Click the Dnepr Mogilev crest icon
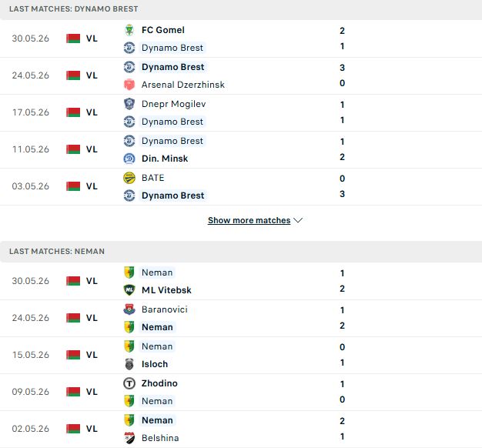The width and height of the screenshot is (482, 448). [129, 104]
